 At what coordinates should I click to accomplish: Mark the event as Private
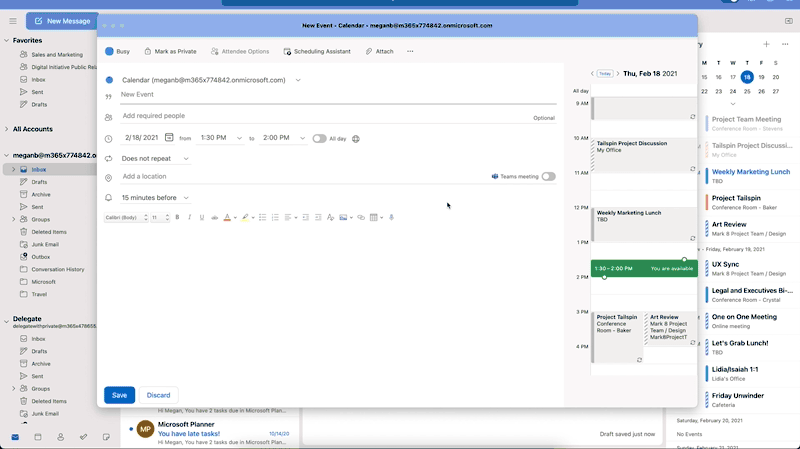click(x=170, y=52)
